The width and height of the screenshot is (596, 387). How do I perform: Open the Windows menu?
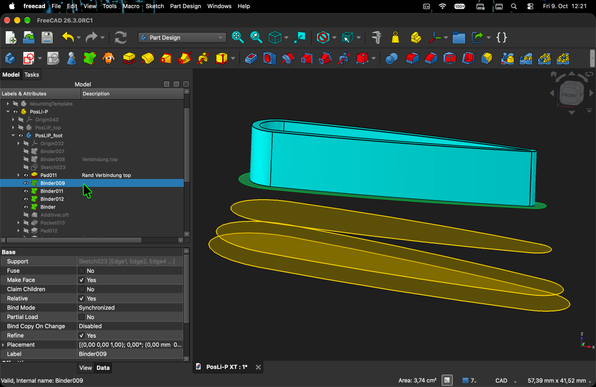click(x=219, y=6)
